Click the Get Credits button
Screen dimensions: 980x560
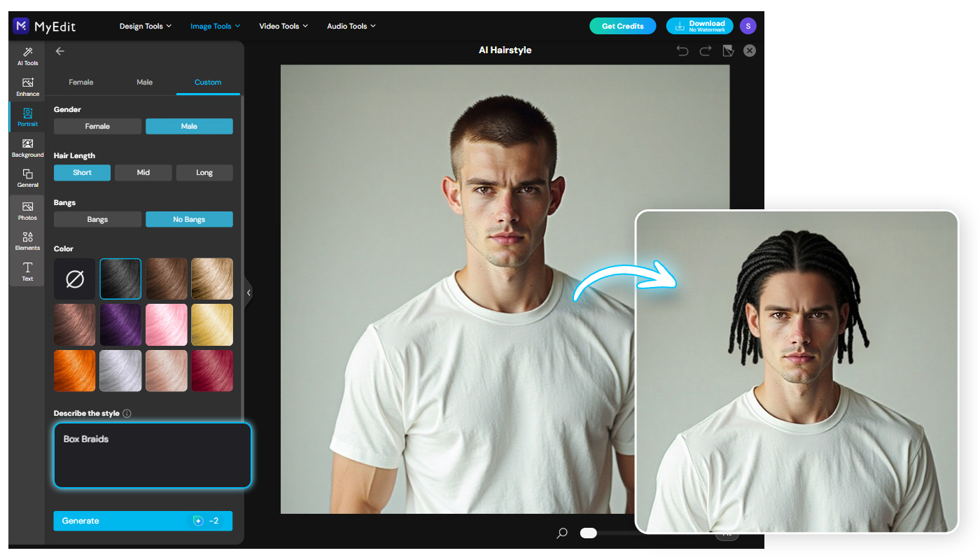(622, 27)
